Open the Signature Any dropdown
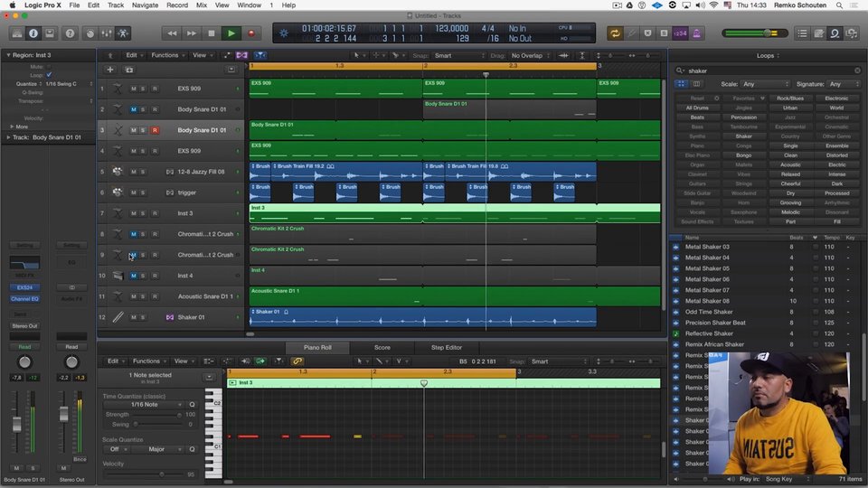Viewport: 868px width, 488px height. (x=843, y=84)
